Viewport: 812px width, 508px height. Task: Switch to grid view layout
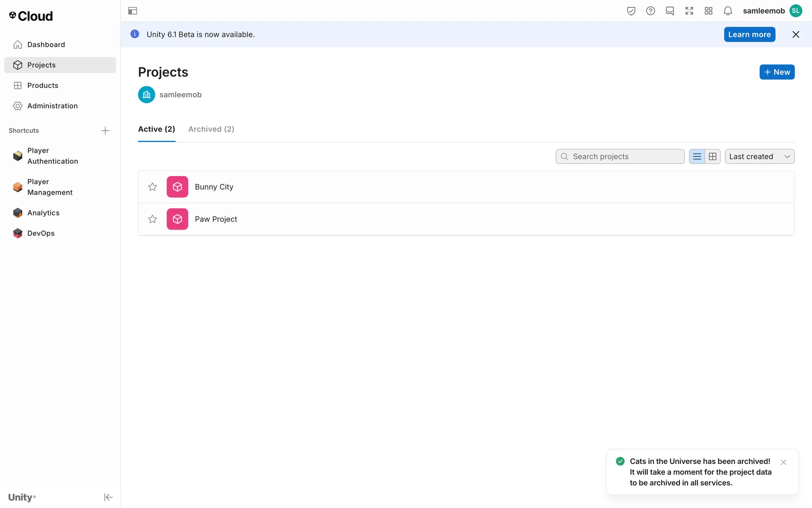pos(713,156)
